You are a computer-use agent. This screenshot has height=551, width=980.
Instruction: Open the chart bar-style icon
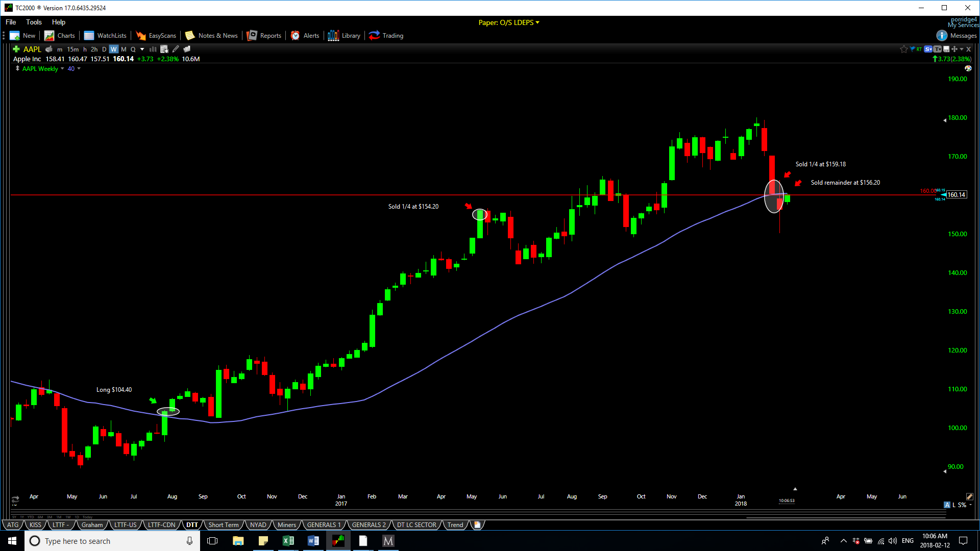[x=153, y=49]
